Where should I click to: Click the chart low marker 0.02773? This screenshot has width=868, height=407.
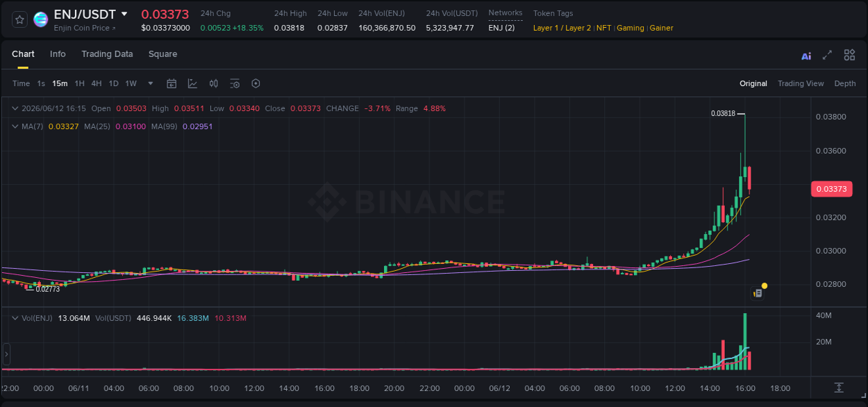pos(48,289)
